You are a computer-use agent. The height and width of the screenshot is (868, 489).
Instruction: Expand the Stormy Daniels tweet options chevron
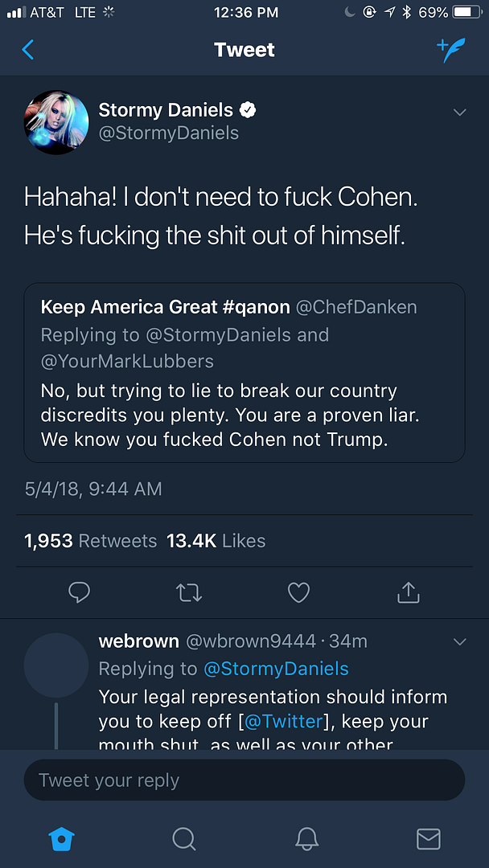(x=460, y=112)
